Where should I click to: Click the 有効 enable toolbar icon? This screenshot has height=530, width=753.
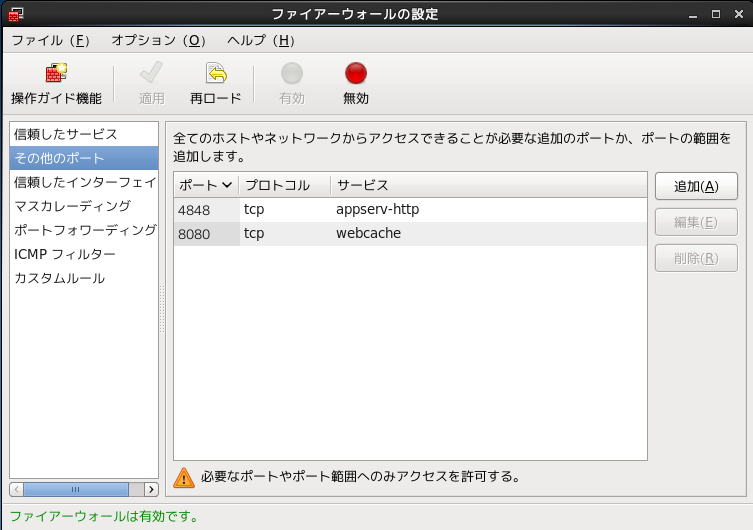coord(292,74)
